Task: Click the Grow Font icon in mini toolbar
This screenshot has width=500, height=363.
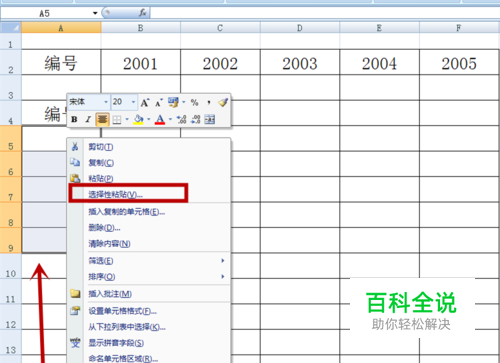Action: pyautogui.click(x=144, y=102)
